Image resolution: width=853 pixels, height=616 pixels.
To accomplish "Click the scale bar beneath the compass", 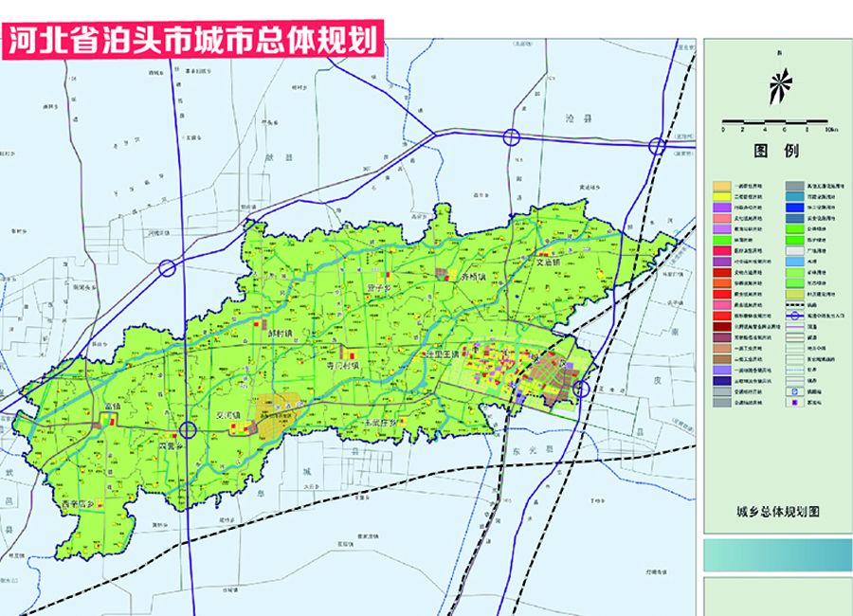I will pyautogui.click(x=777, y=120).
